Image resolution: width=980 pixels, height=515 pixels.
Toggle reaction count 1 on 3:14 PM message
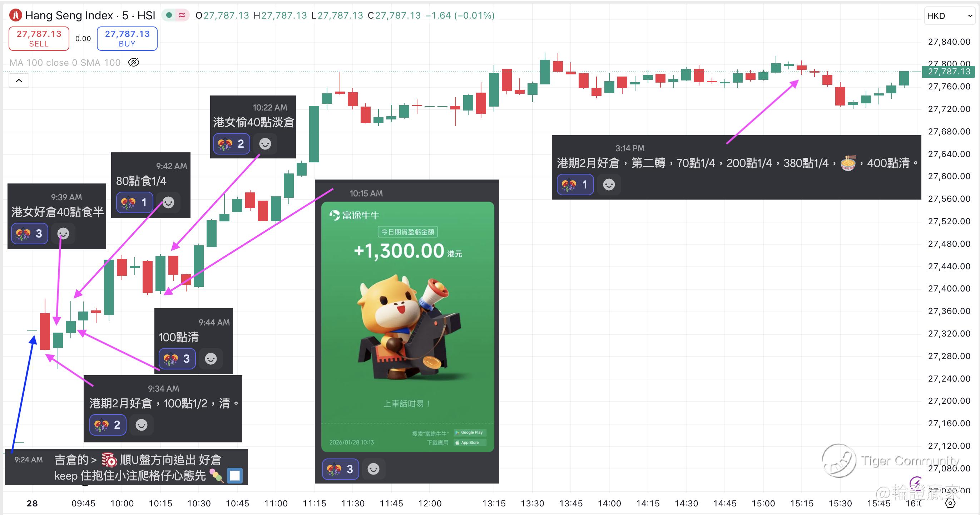(x=575, y=185)
